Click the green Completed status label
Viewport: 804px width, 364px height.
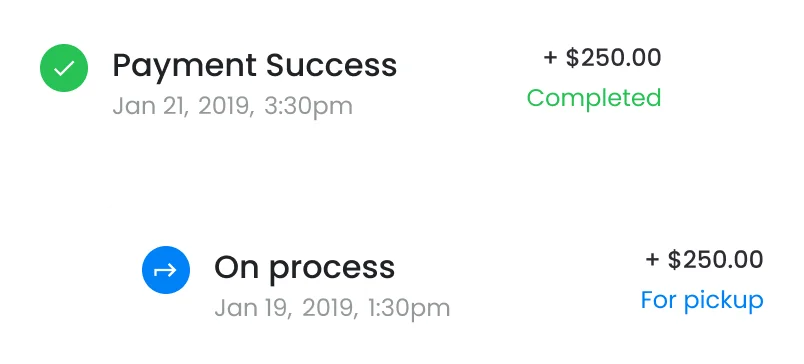tap(594, 98)
